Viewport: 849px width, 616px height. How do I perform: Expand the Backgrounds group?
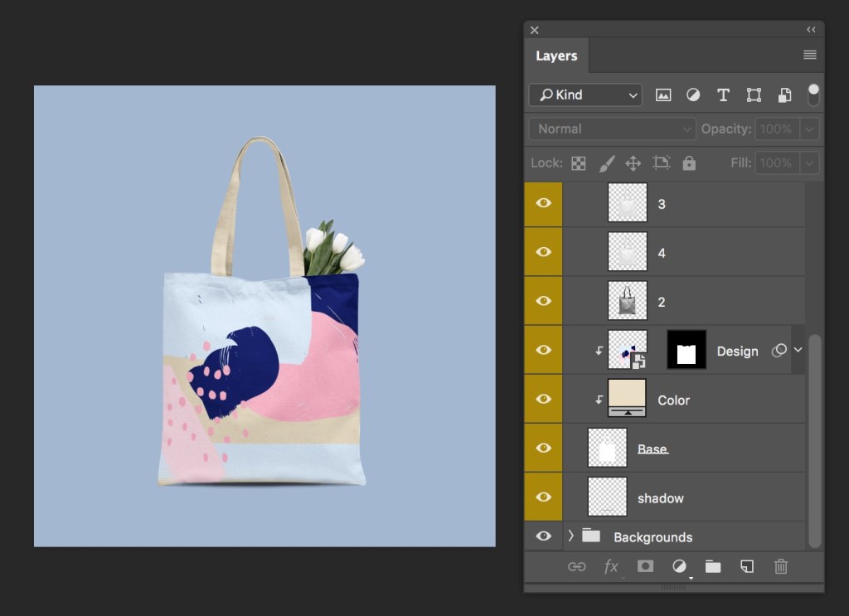point(569,536)
